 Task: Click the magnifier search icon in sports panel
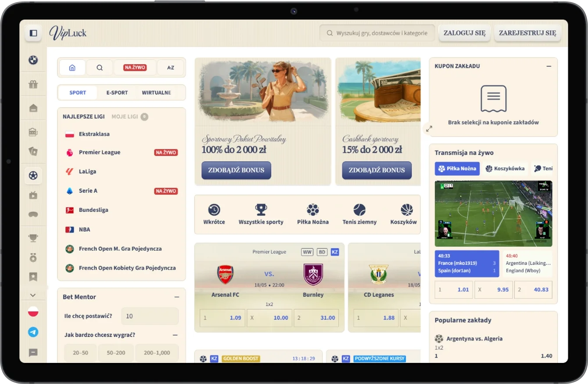(100, 68)
